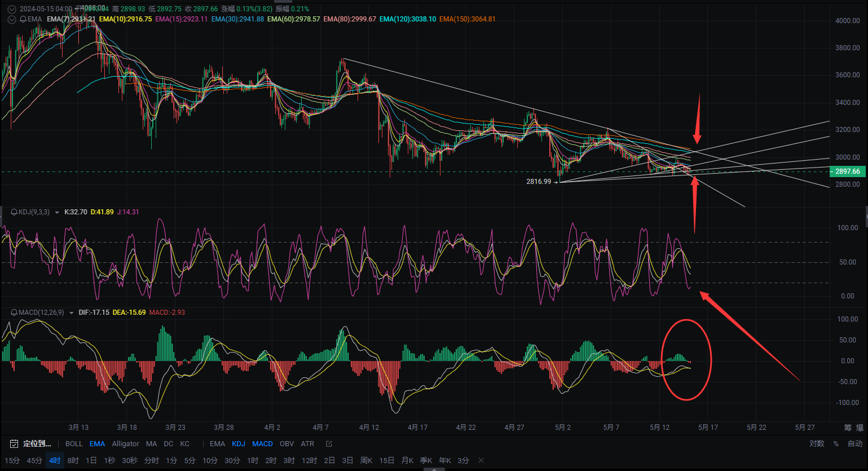Image resolution: width=868 pixels, height=471 pixels.
Task: Switch to the 15分 timeframe
Action: [12, 460]
